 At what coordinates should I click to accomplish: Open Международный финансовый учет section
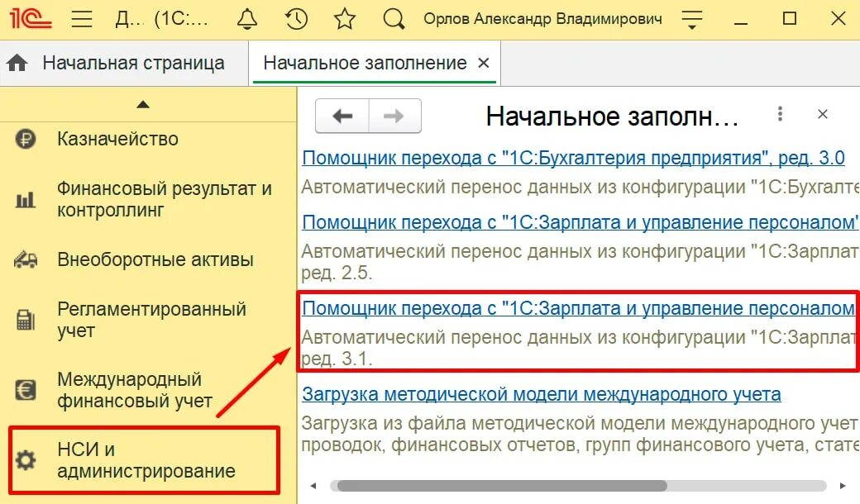(x=134, y=390)
